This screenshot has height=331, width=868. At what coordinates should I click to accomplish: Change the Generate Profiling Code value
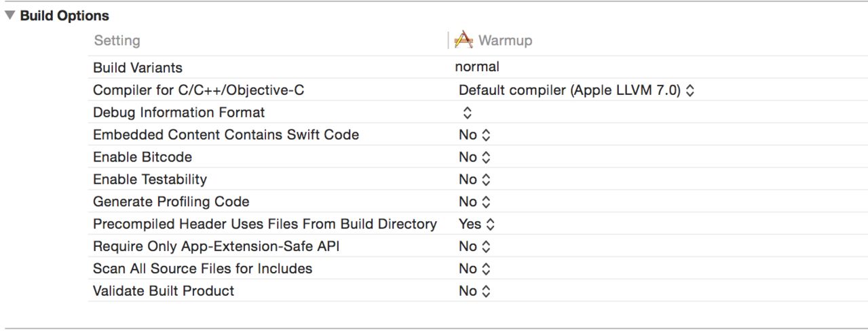point(474,201)
